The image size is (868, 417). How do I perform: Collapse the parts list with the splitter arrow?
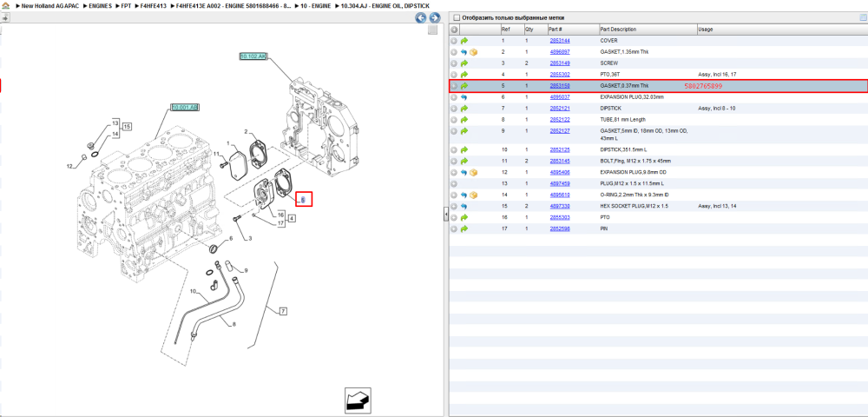coord(445,215)
